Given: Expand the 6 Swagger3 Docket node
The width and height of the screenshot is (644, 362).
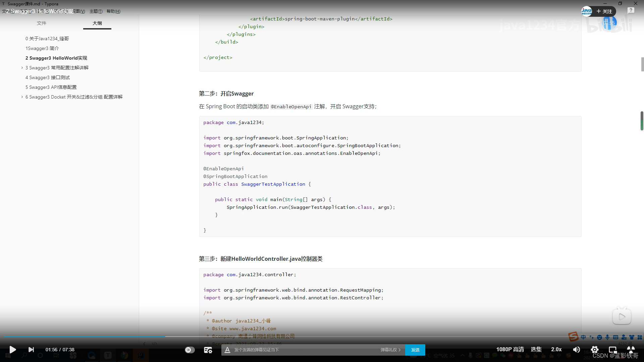Looking at the screenshot, I should click(22, 97).
